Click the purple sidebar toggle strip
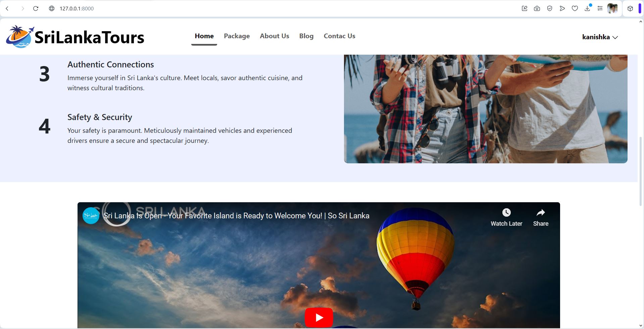The height and width of the screenshot is (329, 644). (x=640, y=9)
